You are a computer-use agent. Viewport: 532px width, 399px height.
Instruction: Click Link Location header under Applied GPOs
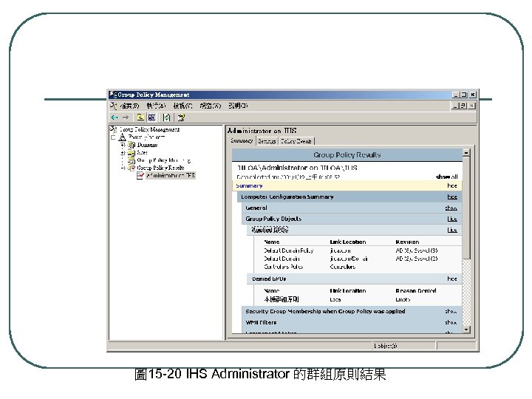(x=348, y=242)
